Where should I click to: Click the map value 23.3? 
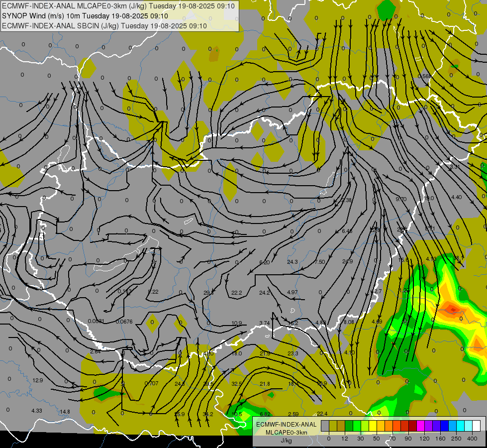[x=293, y=353]
